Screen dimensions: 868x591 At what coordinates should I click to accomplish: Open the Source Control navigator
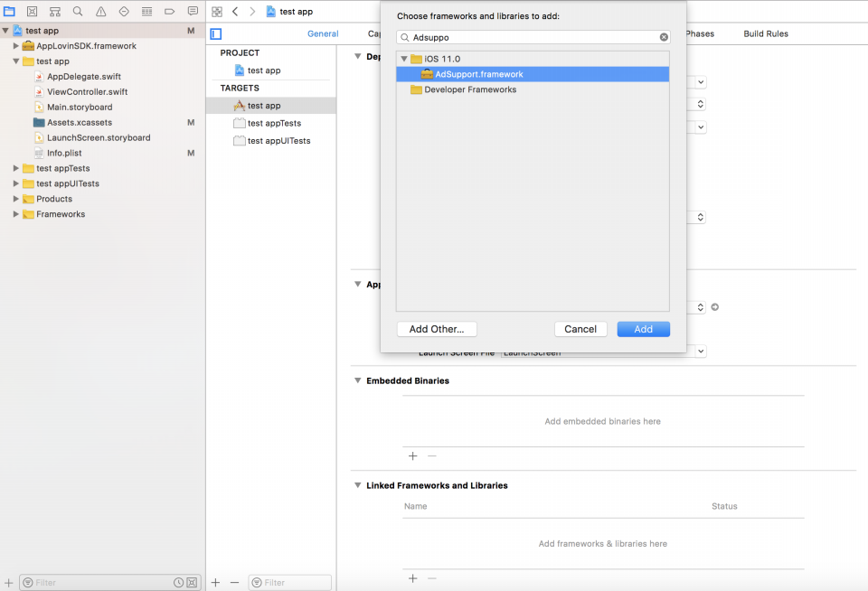point(33,11)
